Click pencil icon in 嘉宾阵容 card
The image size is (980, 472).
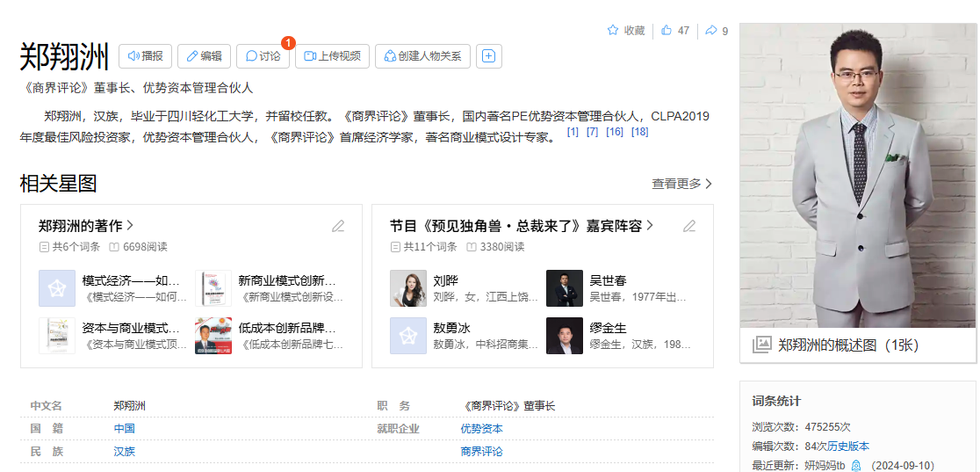click(x=689, y=226)
